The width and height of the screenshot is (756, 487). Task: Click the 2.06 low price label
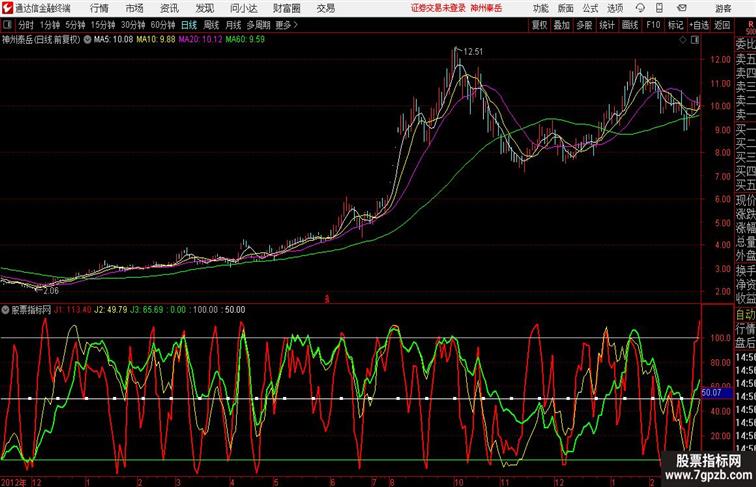(x=51, y=291)
